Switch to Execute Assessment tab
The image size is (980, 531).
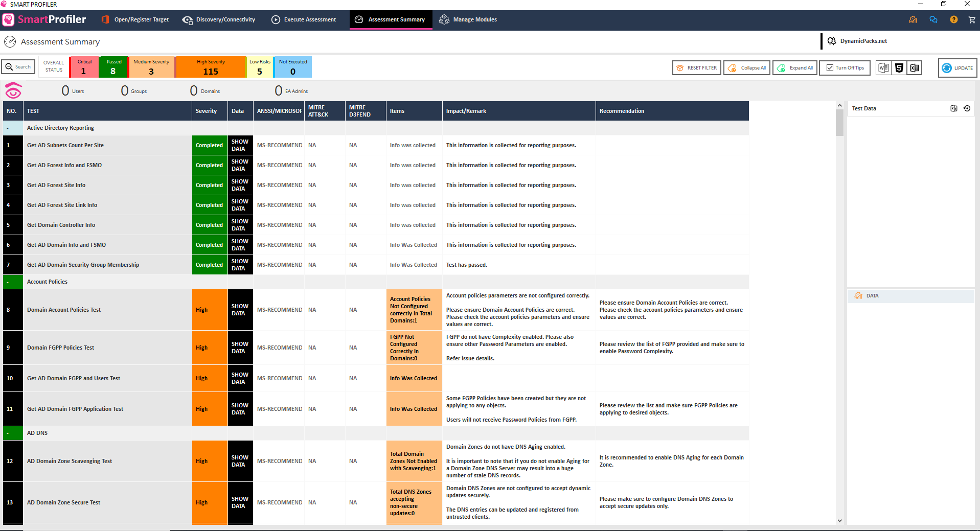click(x=304, y=20)
